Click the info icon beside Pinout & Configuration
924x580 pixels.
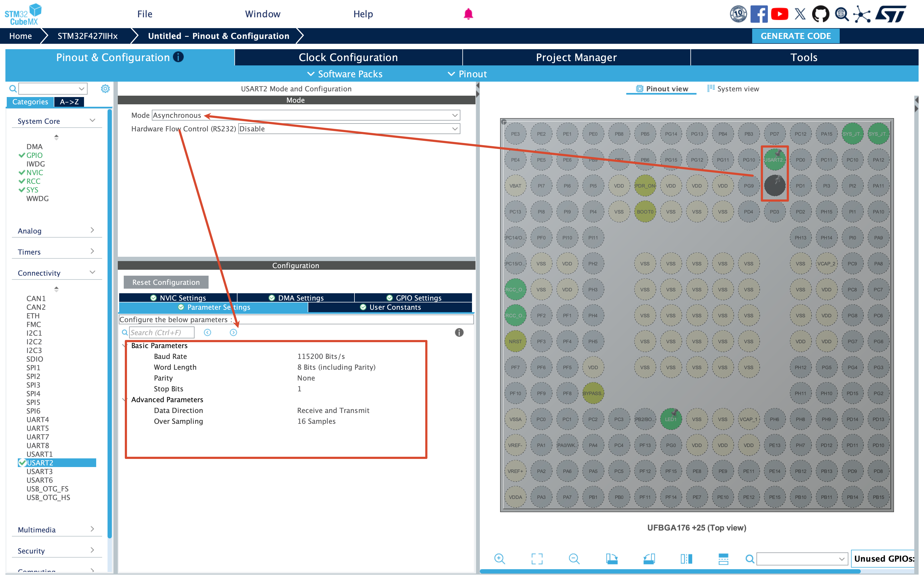(178, 57)
